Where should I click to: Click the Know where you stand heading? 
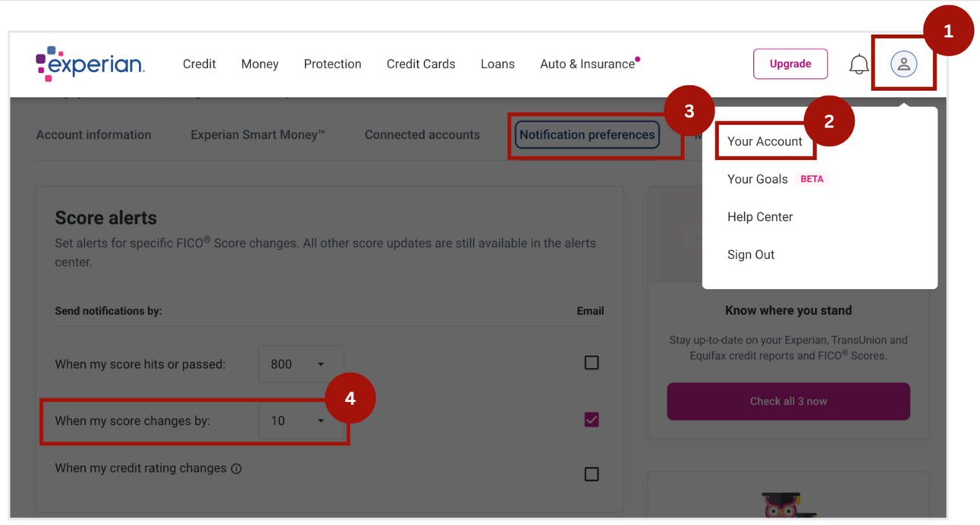[789, 310]
